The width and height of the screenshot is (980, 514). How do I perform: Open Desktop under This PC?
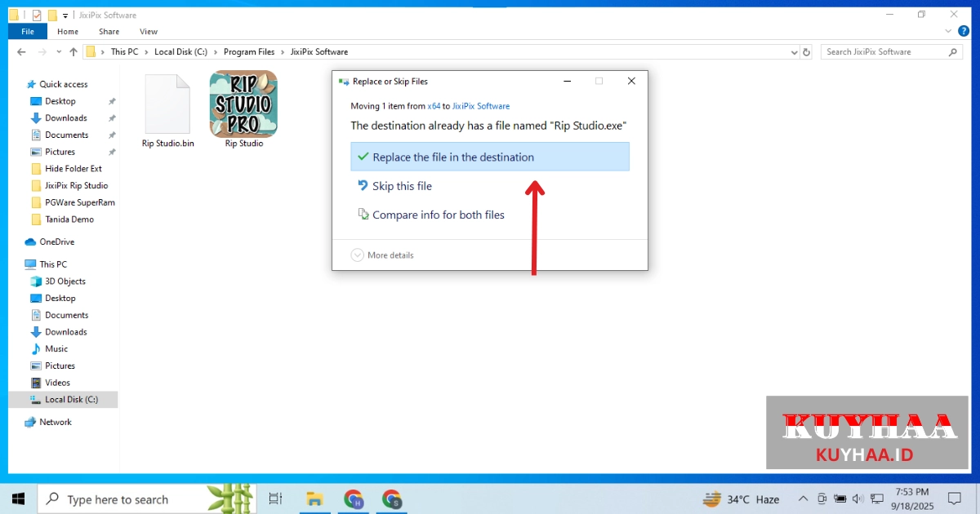click(x=60, y=299)
